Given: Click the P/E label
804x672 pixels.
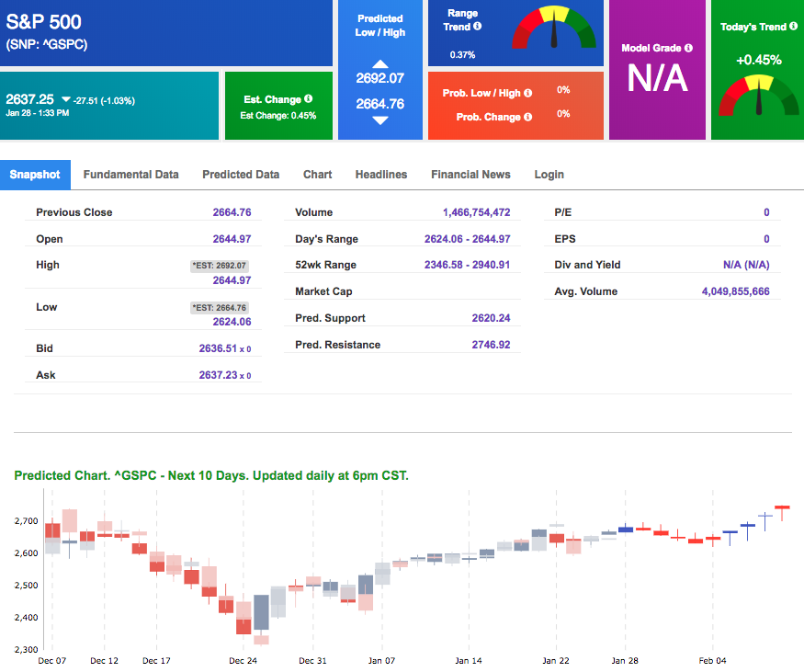Looking at the screenshot, I should pos(562,212).
